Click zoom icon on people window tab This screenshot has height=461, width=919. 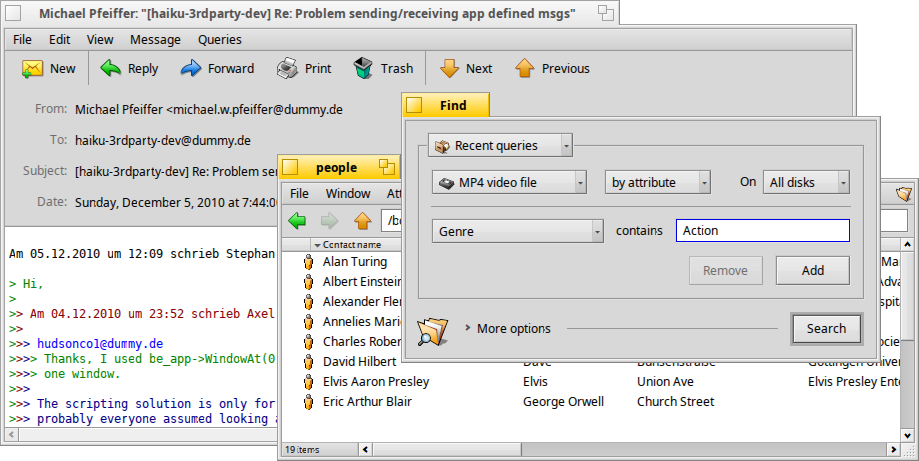(386, 167)
